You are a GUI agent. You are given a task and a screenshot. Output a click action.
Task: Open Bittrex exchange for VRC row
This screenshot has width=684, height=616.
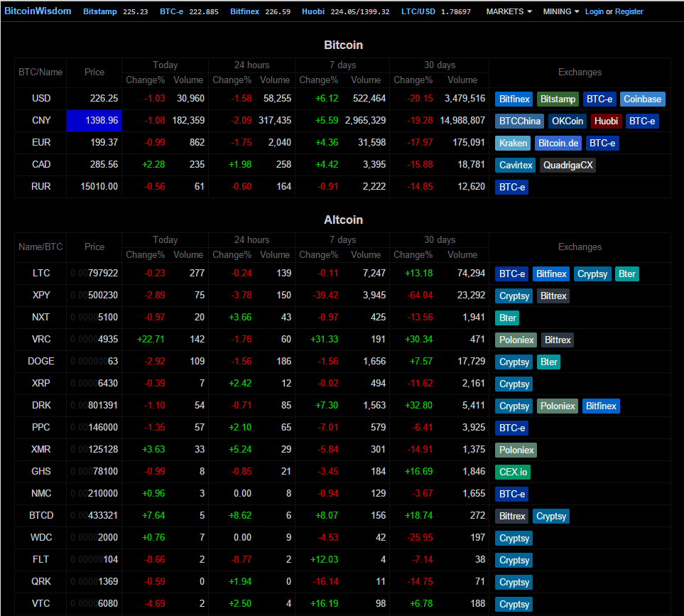click(558, 340)
